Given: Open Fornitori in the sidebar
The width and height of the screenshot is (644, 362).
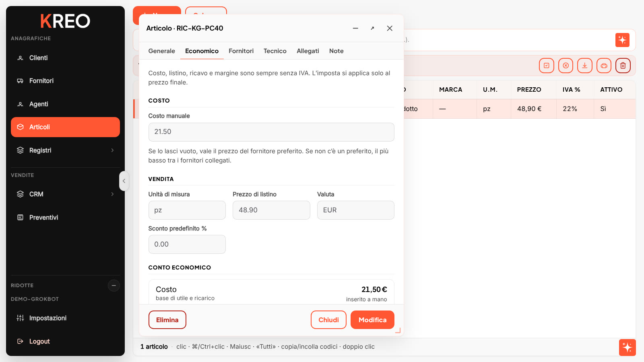Looking at the screenshot, I should click(65, 81).
